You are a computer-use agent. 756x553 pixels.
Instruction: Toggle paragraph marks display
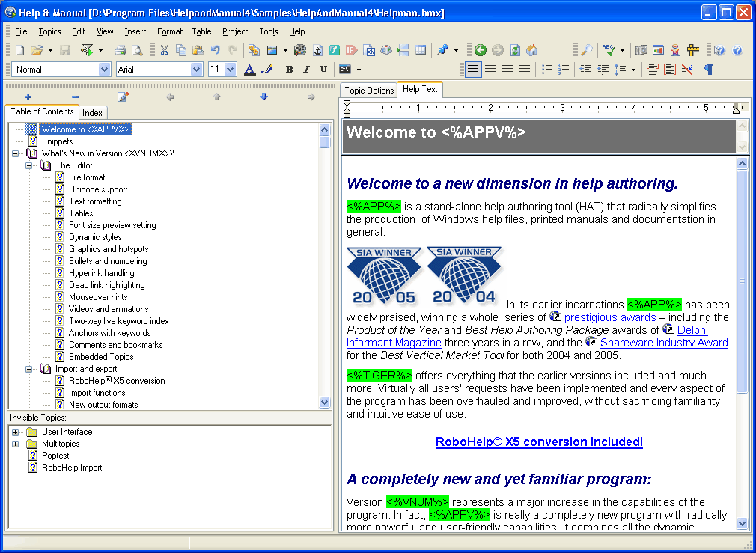pyautogui.click(x=708, y=70)
